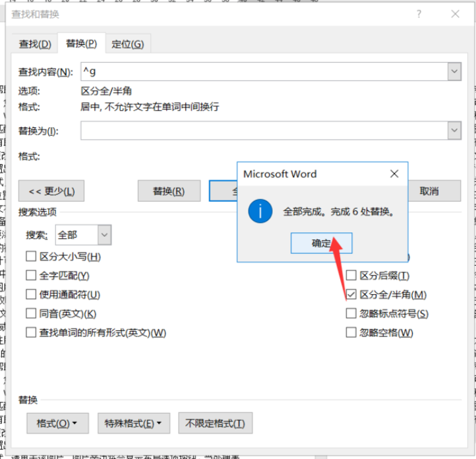This screenshot has height=459, width=476.
Task: Expand the 替换为 history dropdown arrow
Action: click(x=454, y=131)
